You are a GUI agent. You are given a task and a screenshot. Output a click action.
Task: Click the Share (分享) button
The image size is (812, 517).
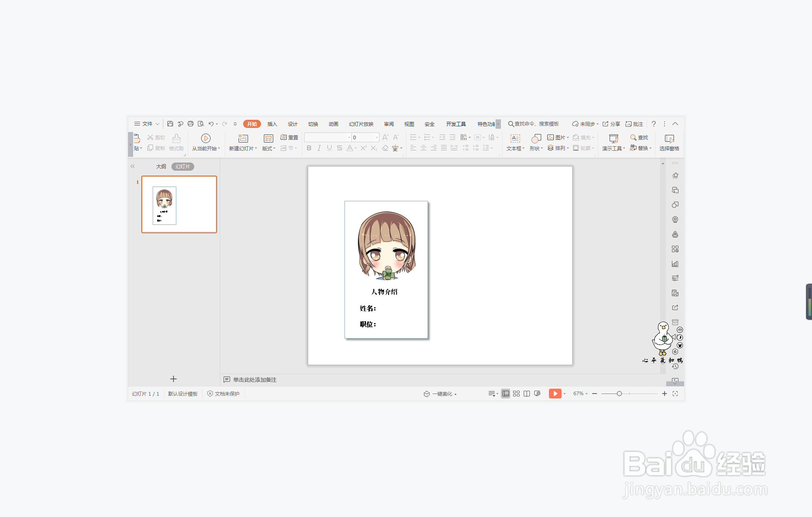(x=611, y=124)
